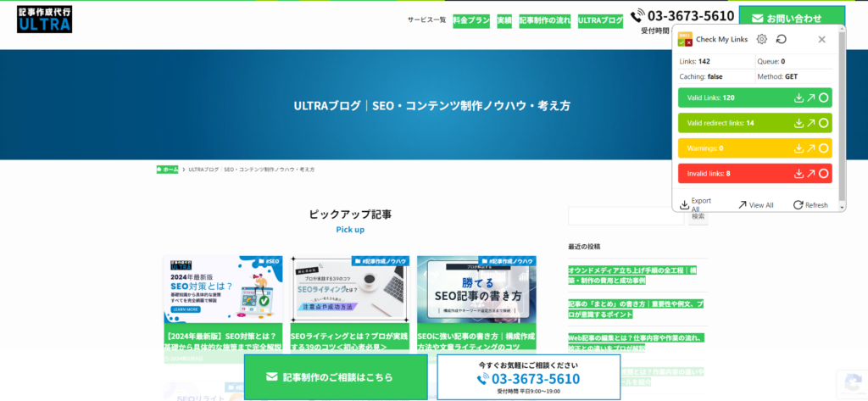Click the ホーム breadcrumb link

pyautogui.click(x=167, y=170)
